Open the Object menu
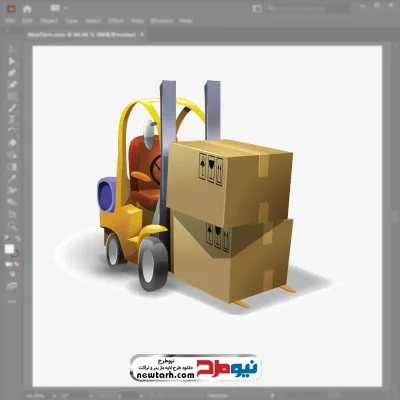 point(49,21)
